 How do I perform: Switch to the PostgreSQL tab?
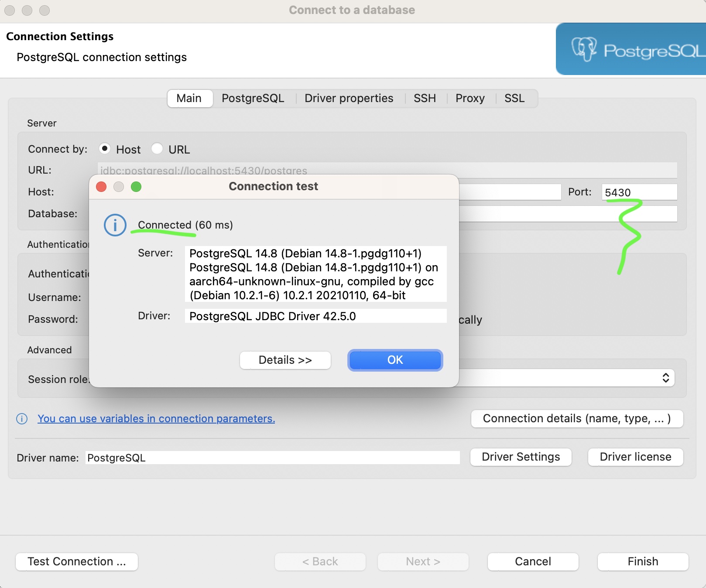(253, 98)
